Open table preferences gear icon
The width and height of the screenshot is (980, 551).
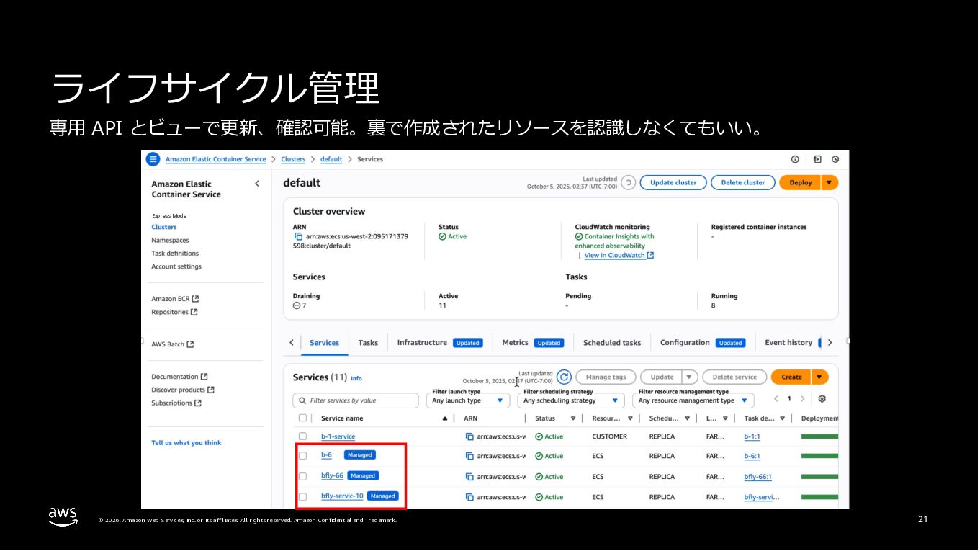(x=822, y=398)
